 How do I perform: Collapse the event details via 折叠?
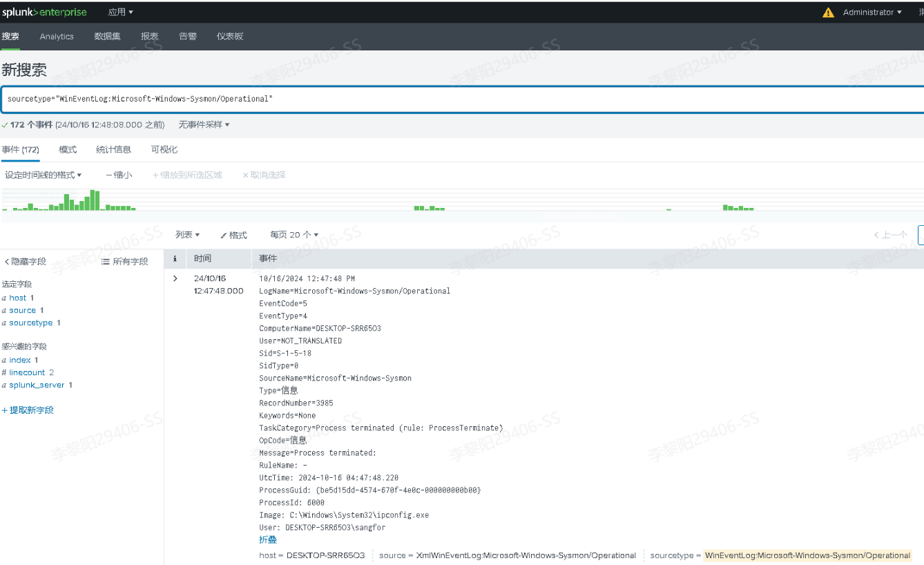point(267,539)
